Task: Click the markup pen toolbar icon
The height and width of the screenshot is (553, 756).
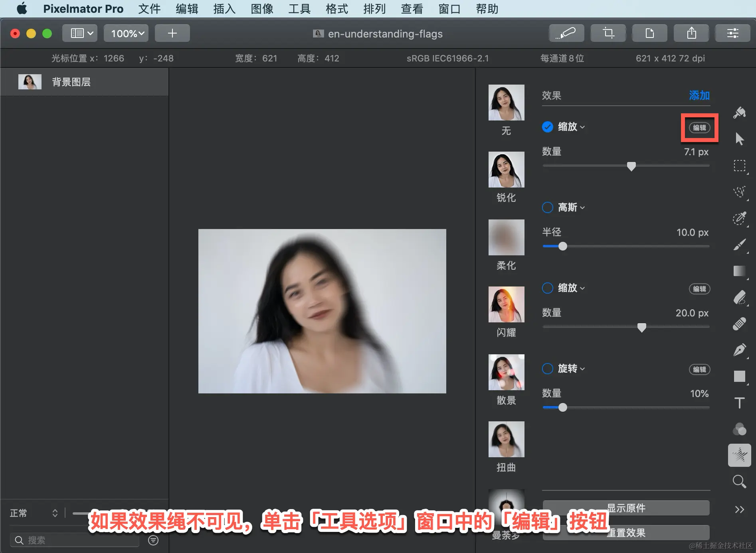Action: [566, 33]
